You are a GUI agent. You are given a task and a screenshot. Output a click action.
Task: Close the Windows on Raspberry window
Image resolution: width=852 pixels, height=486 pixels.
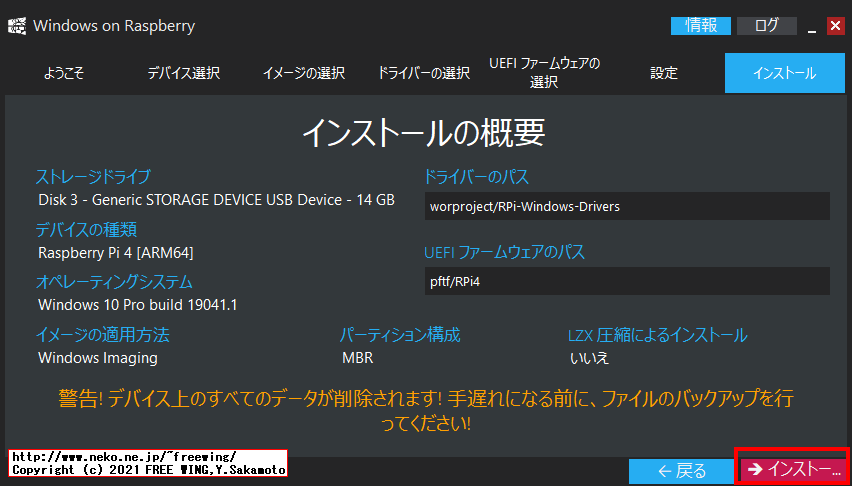(836, 26)
